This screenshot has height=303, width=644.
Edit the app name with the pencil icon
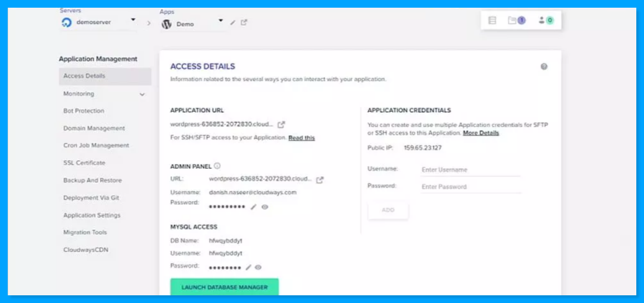pyautogui.click(x=232, y=23)
